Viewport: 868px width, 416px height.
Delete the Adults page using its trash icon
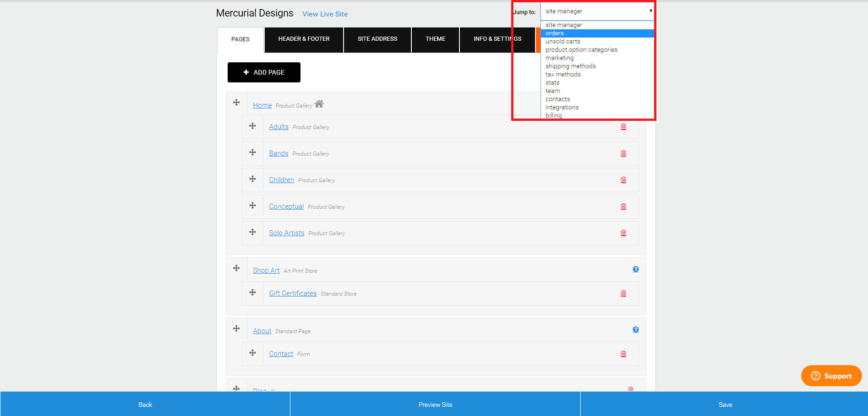623,127
